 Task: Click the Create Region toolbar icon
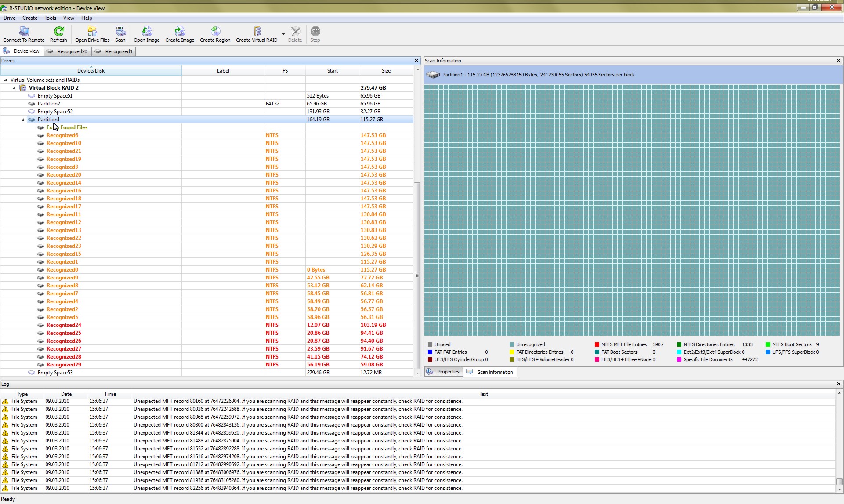pyautogui.click(x=215, y=32)
